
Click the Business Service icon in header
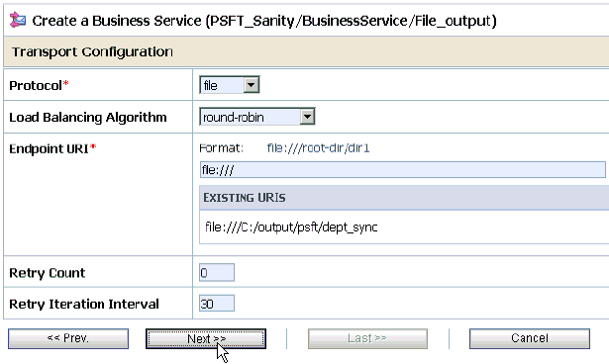[x=18, y=20]
